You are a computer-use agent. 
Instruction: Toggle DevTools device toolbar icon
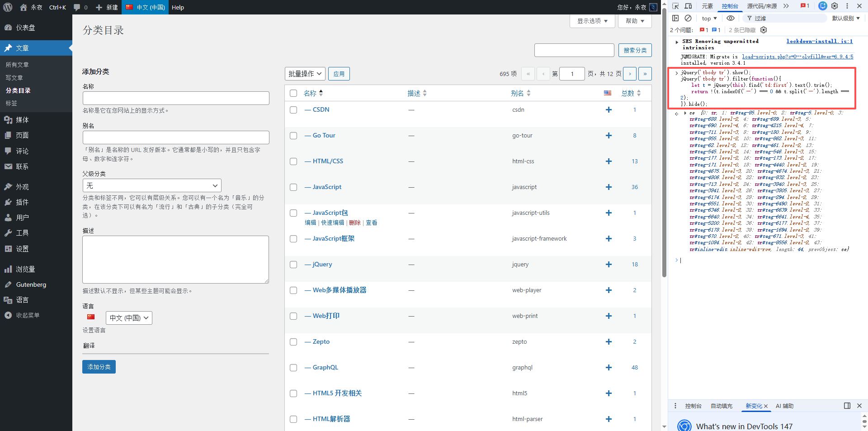pyautogui.click(x=688, y=6)
